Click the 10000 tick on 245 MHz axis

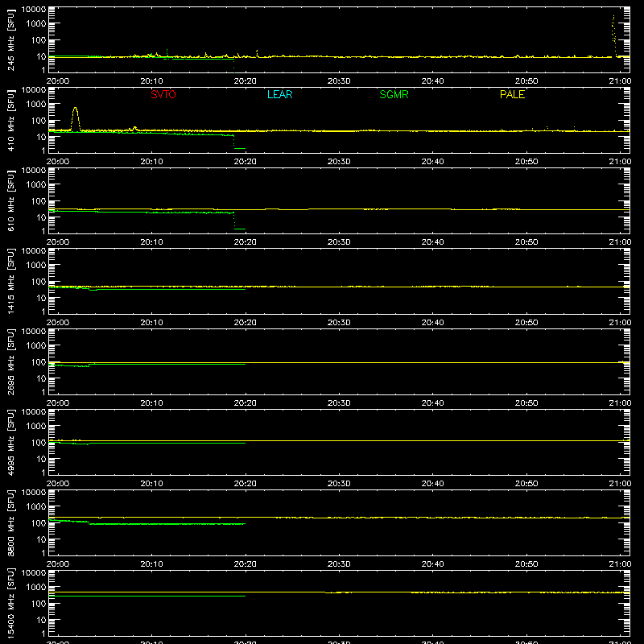point(34,10)
